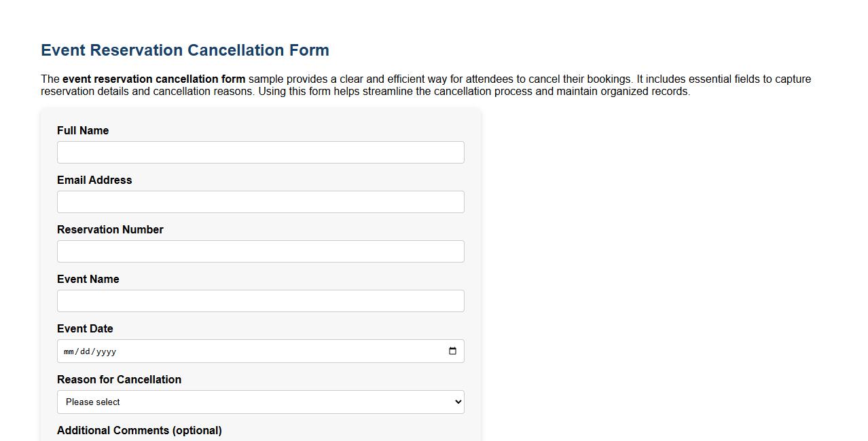Click the Event Reservation Cancellation Form heading

click(185, 50)
